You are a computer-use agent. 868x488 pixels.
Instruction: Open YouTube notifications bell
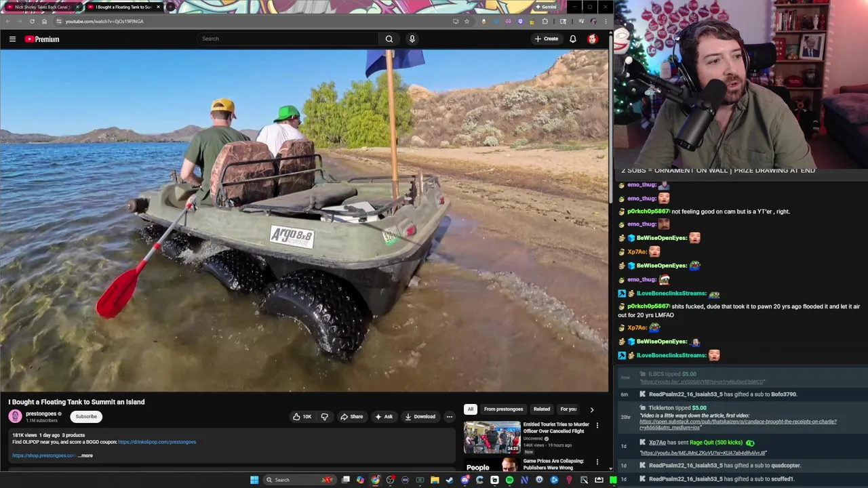click(573, 39)
